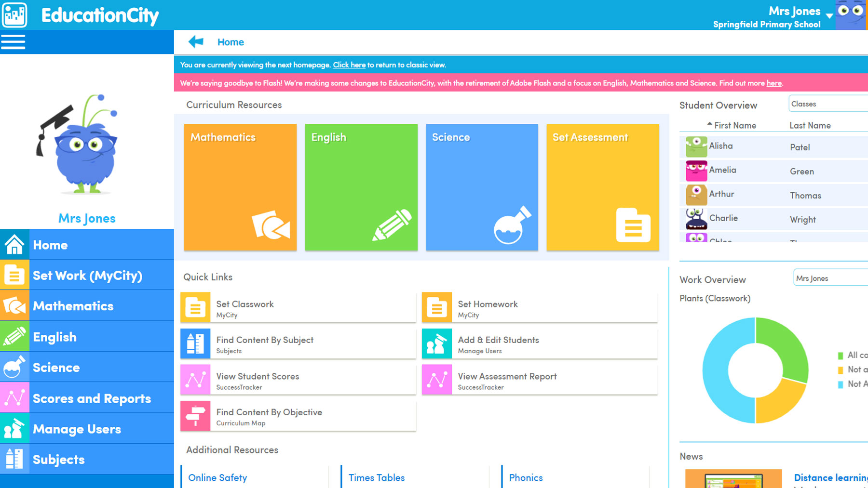Click the back arrow beside Home
Screen dimensions: 868x488
pos(195,42)
